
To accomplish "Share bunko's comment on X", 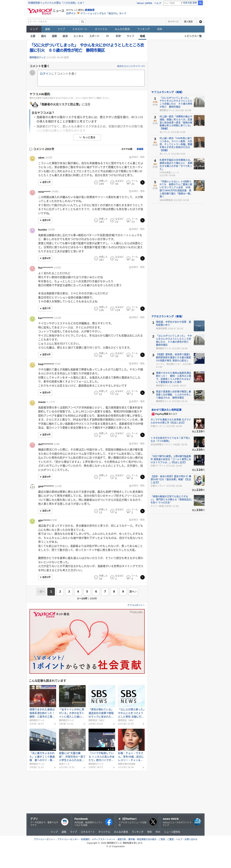I will tap(142, 258).
